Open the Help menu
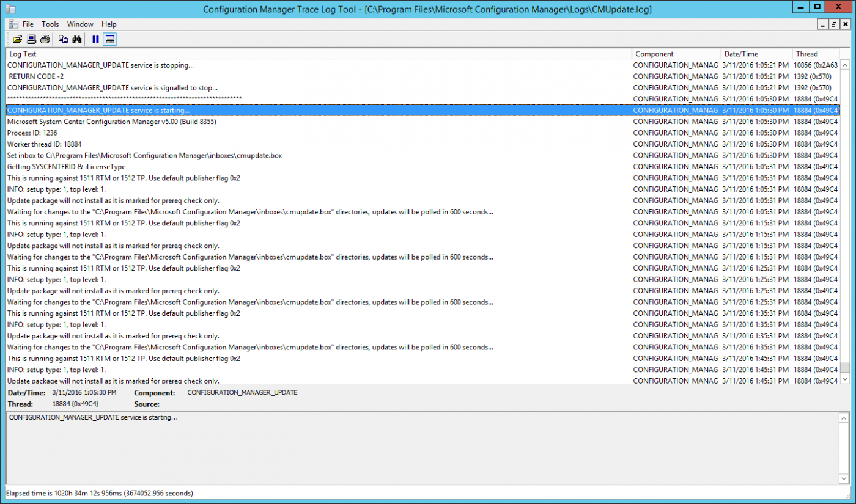 coord(109,24)
